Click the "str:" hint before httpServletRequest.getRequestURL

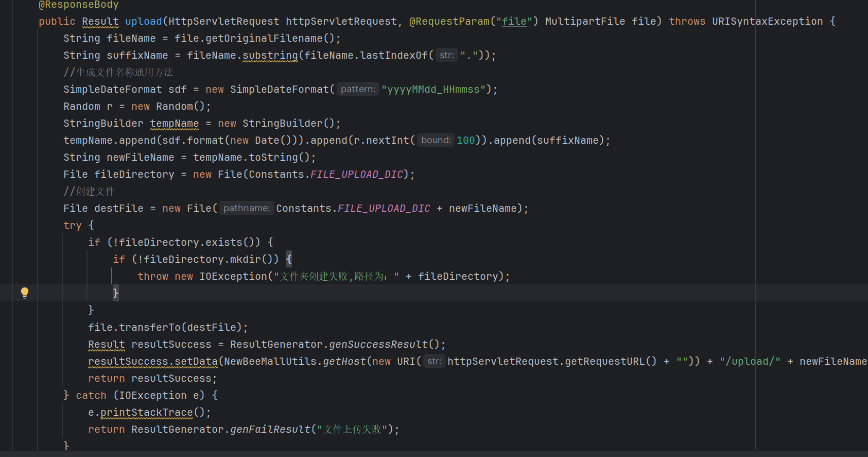click(434, 361)
